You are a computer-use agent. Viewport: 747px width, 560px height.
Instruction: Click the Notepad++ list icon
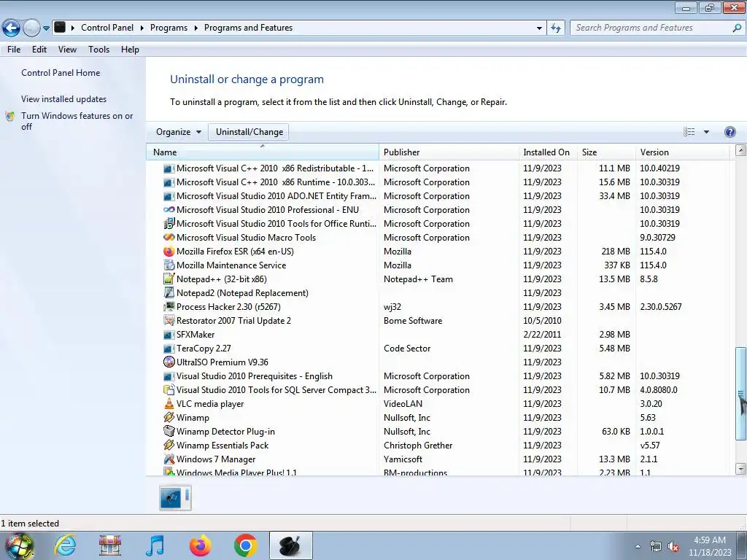pyautogui.click(x=169, y=279)
